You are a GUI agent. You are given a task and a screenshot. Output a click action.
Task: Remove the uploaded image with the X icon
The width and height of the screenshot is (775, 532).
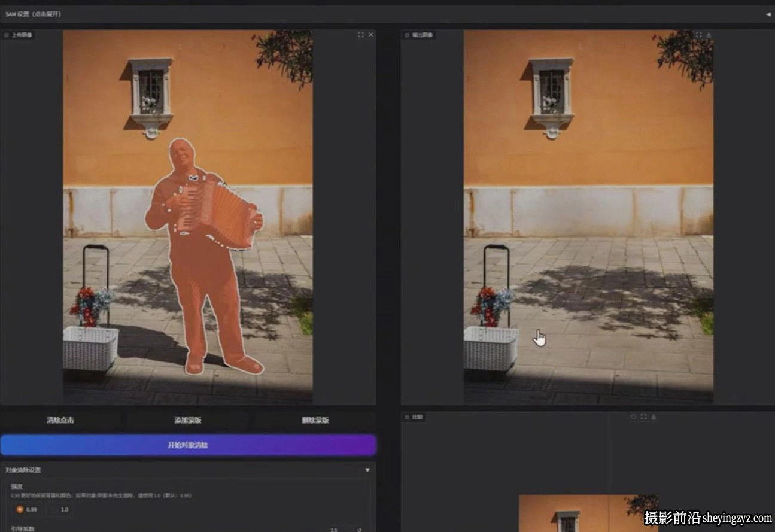(370, 35)
